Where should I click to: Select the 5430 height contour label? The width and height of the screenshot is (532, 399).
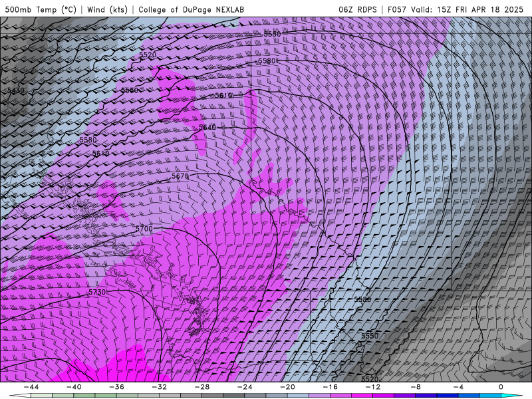[x=16, y=90]
